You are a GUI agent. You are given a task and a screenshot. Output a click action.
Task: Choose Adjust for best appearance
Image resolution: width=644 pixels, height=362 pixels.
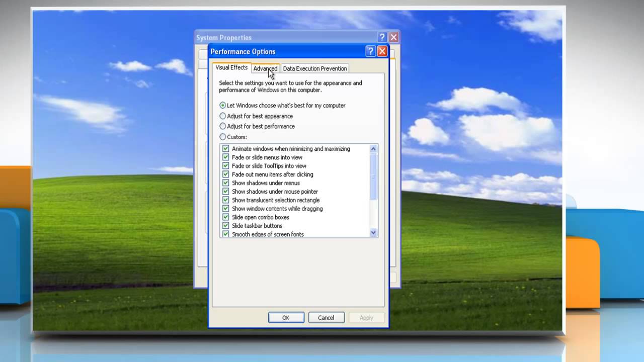coord(223,116)
